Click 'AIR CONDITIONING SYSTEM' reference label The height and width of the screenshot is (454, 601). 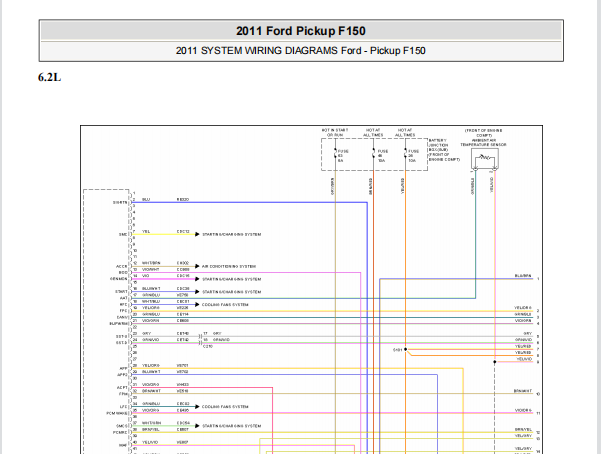click(x=229, y=266)
